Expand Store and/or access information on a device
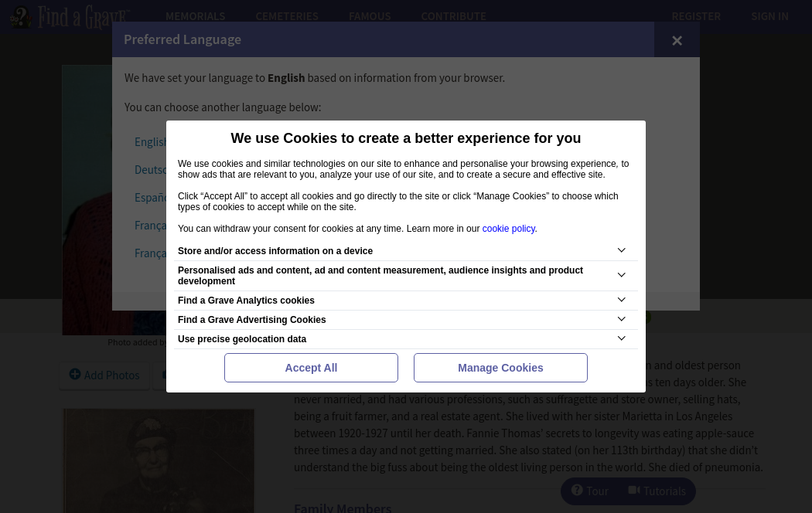 point(621,251)
